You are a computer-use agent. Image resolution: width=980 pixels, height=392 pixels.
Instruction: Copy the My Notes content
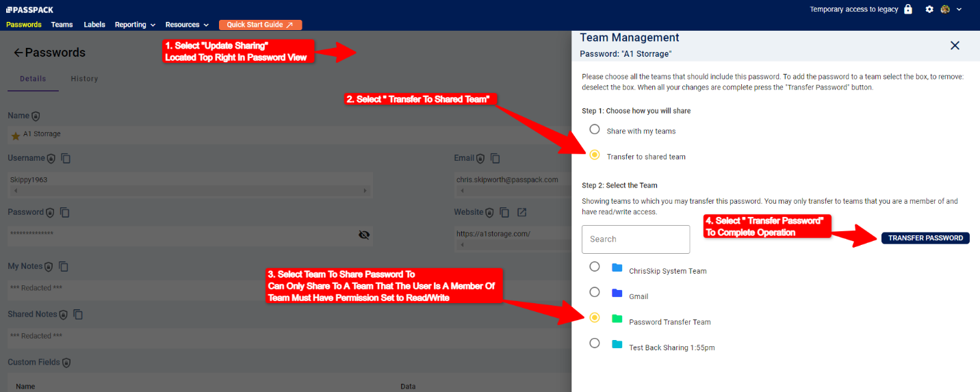click(x=64, y=266)
